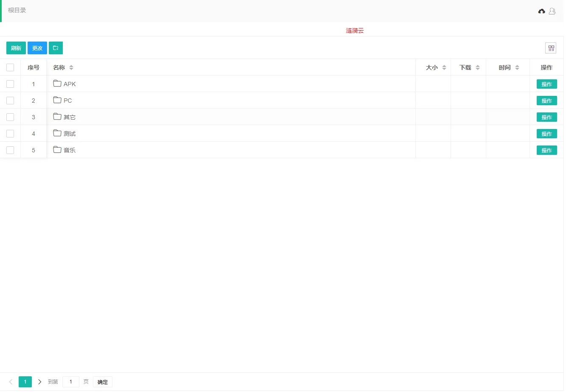
Task: Select the checkbox on the 音乐 row
Action: click(x=10, y=150)
